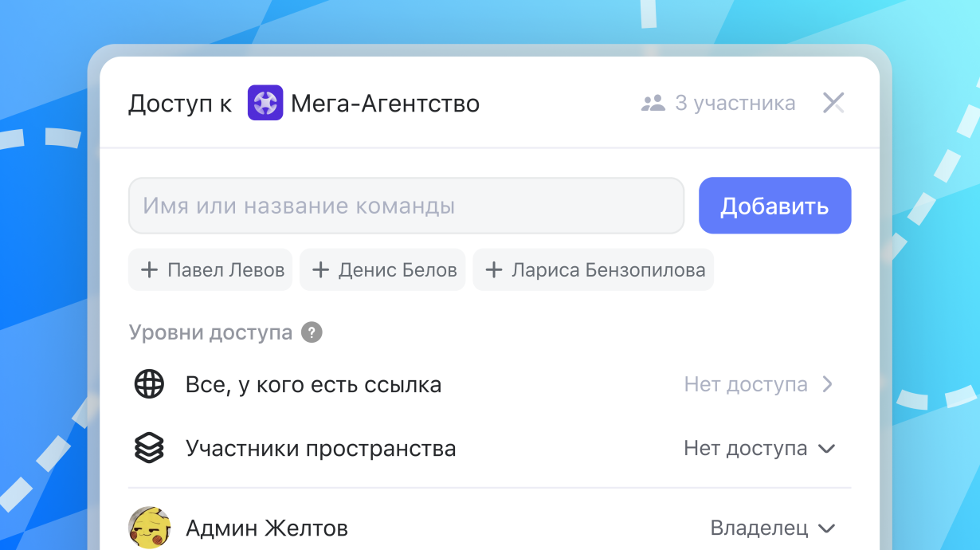Screen dimensions: 980x550
Task: Click the participants people icon
Action: click(653, 103)
